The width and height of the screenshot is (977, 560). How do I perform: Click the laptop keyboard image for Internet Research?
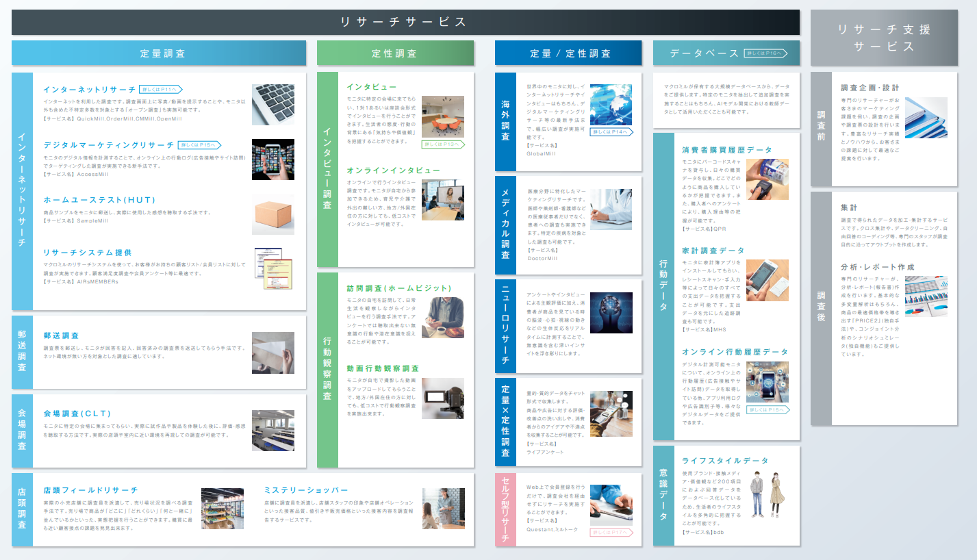pos(273,104)
